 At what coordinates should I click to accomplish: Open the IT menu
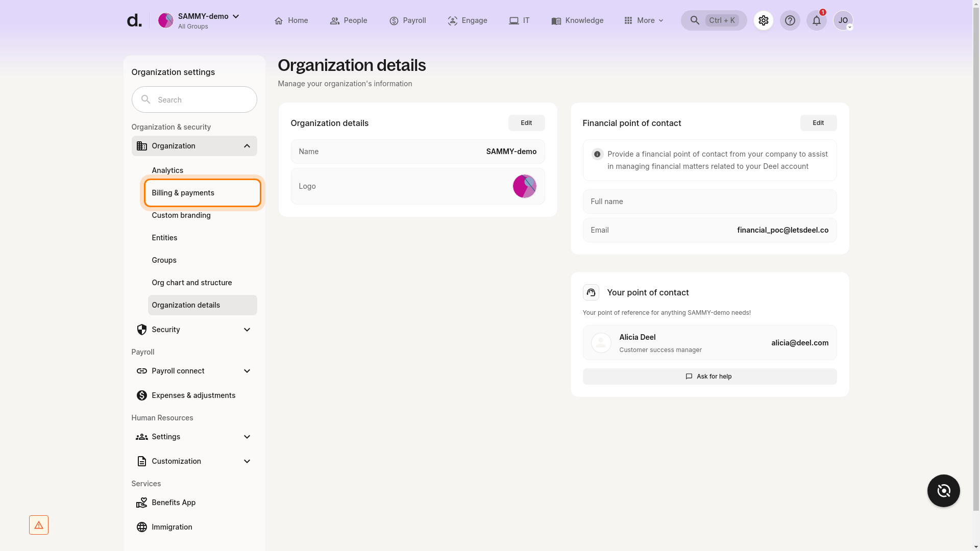[x=519, y=20]
